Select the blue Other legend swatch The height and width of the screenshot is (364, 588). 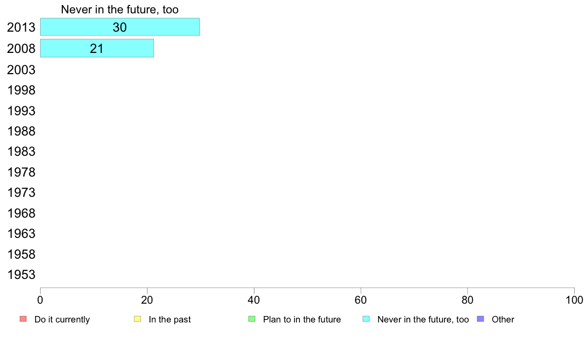481,319
